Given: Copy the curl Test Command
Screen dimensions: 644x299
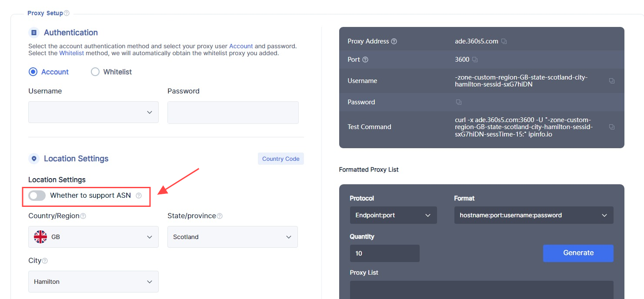Looking at the screenshot, I should [611, 127].
